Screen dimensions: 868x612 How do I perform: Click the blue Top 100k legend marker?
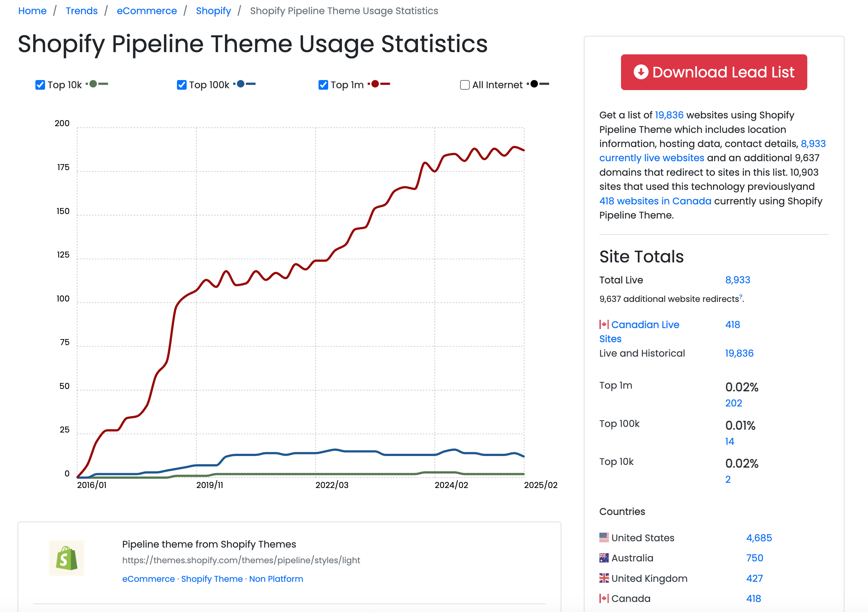pyautogui.click(x=240, y=84)
